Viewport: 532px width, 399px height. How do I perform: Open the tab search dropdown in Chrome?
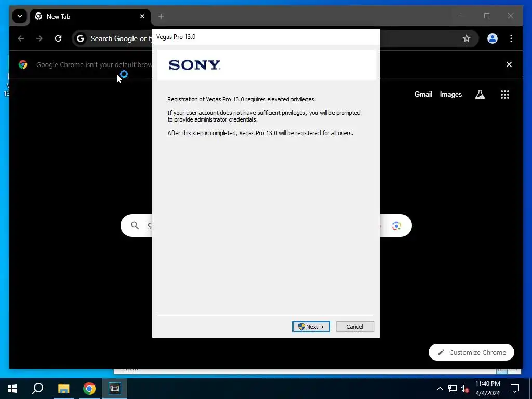pyautogui.click(x=20, y=16)
